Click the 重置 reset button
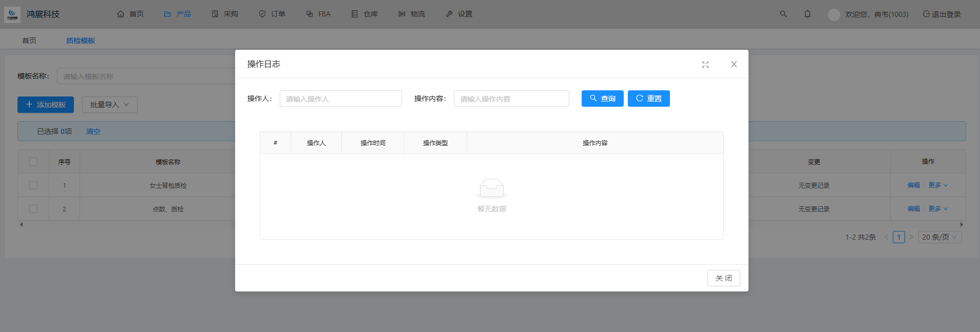980x332 pixels. coord(648,99)
